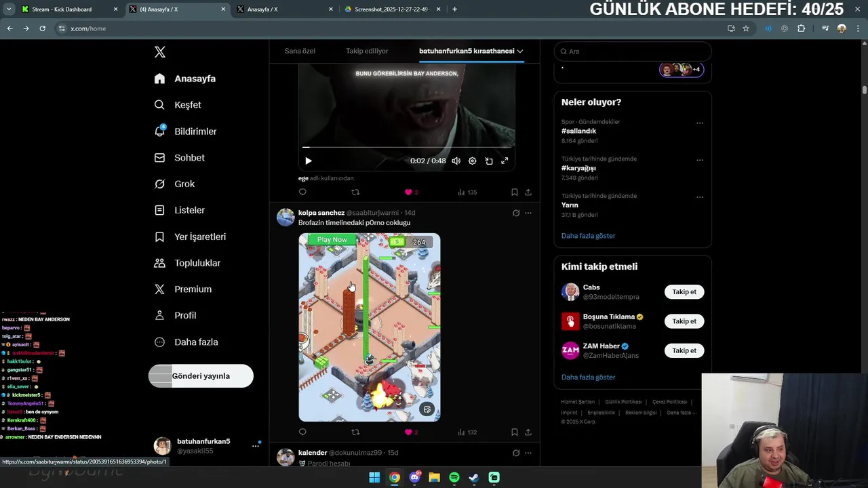Open File Explorer from the taskbar
868x488 pixels.
[x=434, y=478]
